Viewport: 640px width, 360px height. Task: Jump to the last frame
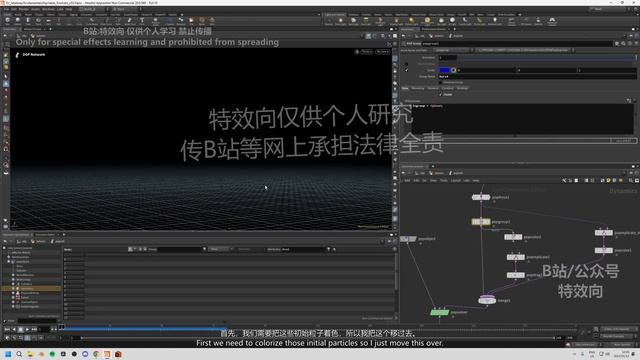[34, 329]
